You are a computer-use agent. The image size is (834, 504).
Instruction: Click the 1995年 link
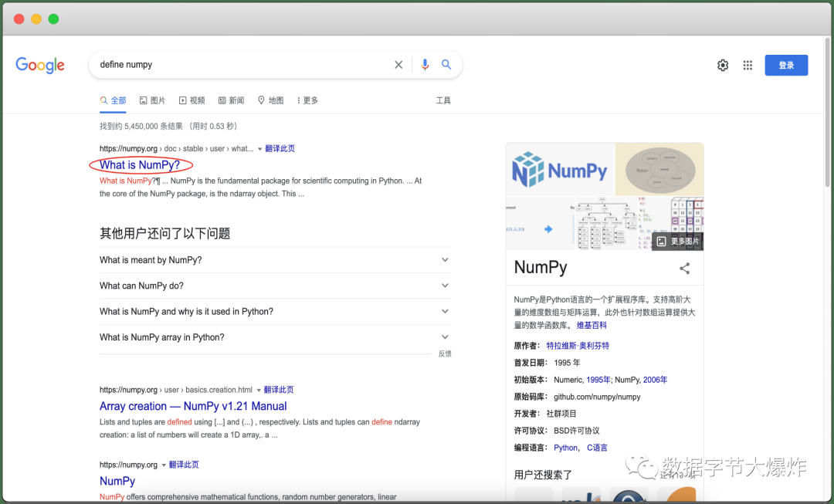click(x=598, y=380)
